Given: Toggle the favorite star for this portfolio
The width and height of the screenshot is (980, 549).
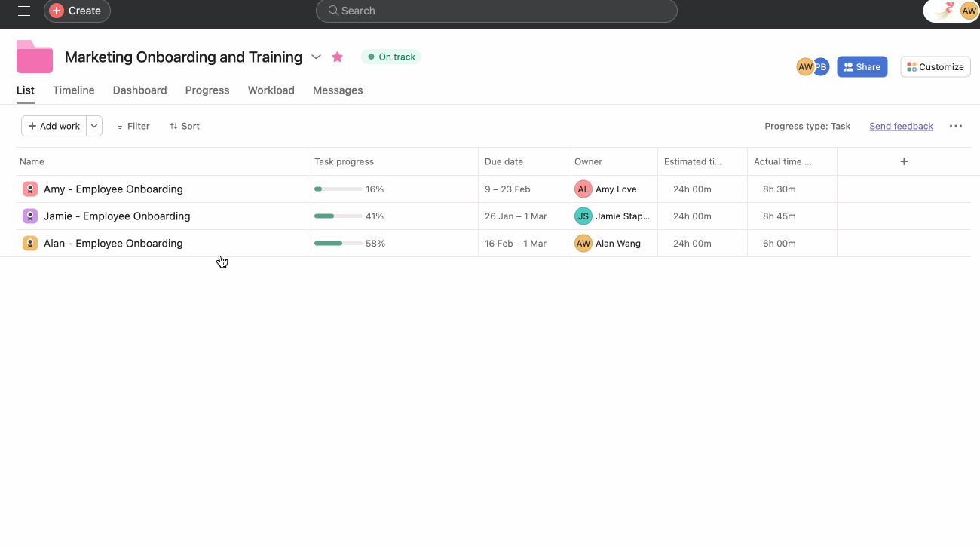Looking at the screenshot, I should pos(337,57).
